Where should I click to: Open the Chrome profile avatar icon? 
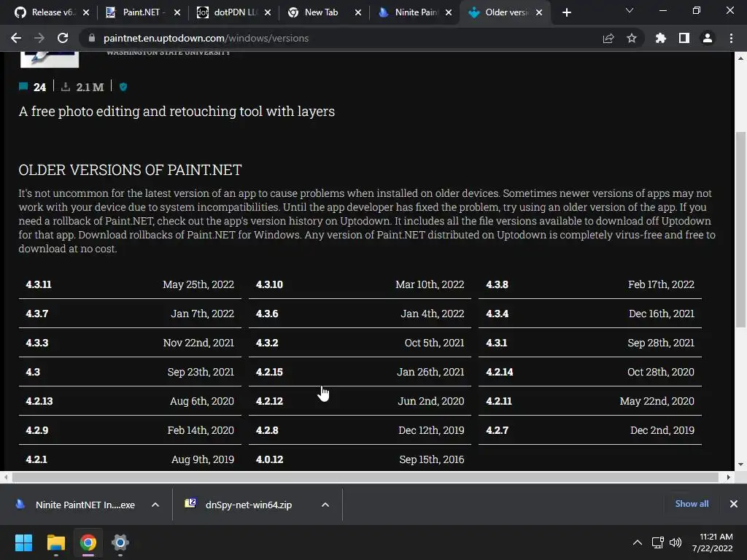point(708,38)
